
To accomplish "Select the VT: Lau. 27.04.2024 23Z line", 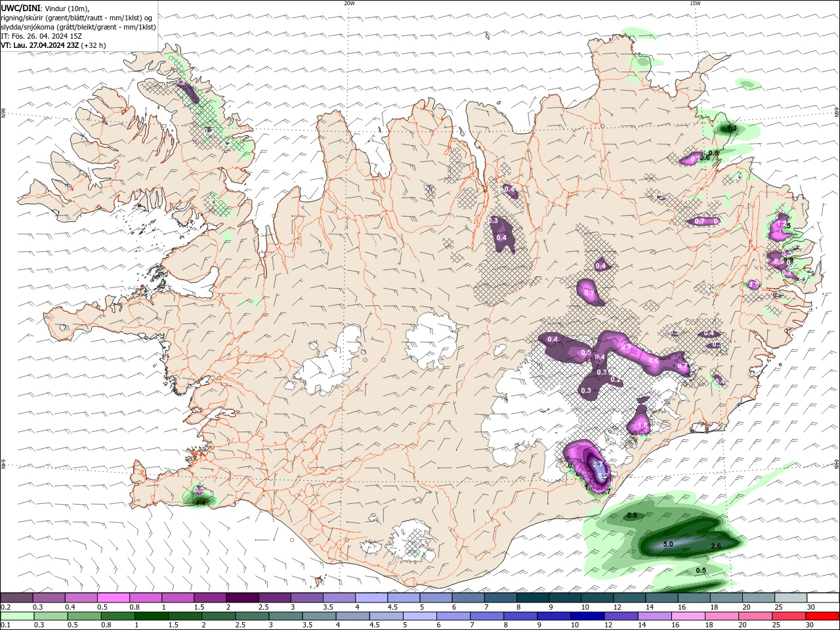I will pos(53,45).
